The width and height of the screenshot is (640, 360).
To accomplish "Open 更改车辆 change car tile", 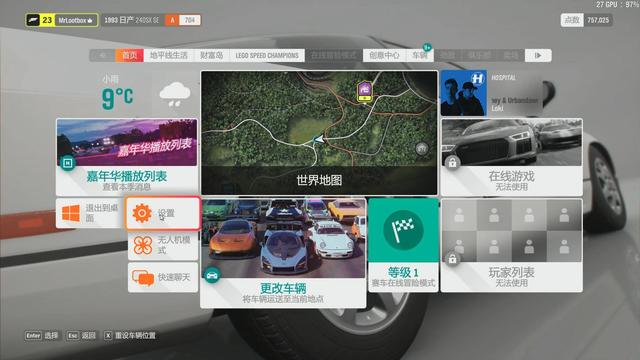I will coord(283,253).
